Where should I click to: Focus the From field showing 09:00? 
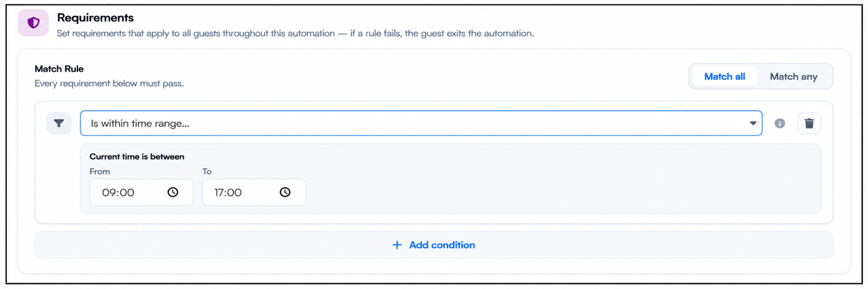pos(141,192)
